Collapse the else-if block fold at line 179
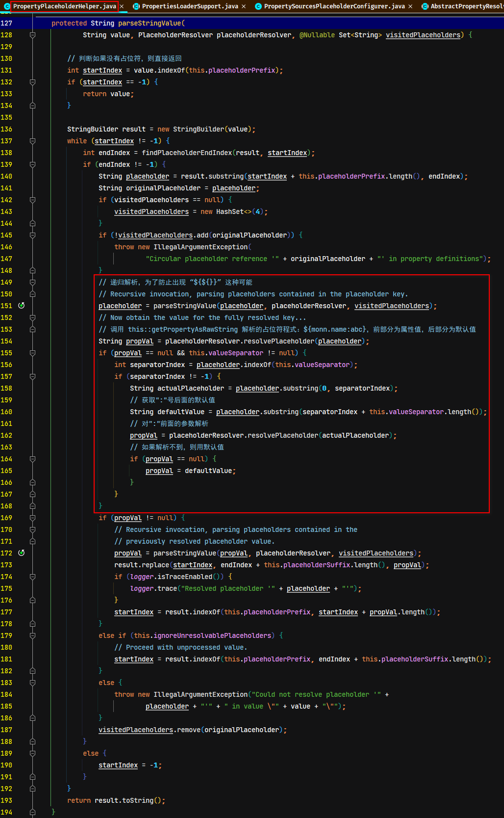The image size is (504, 818). [x=32, y=635]
